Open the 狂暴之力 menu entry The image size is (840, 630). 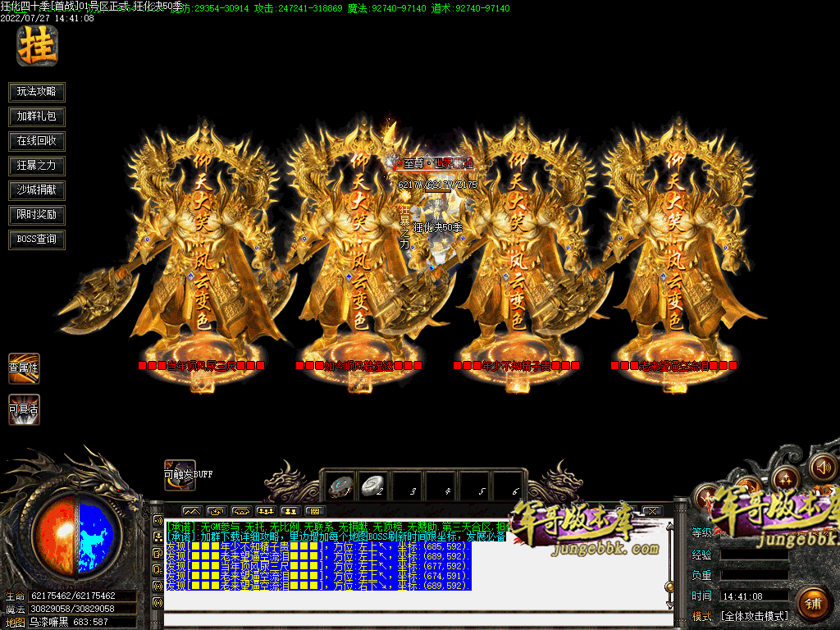click(x=36, y=166)
